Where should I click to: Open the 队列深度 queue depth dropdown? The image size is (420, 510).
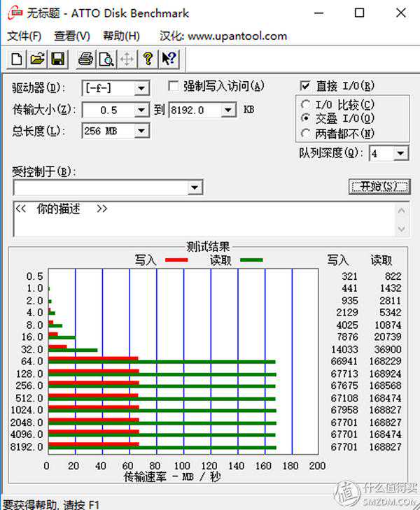pyautogui.click(x=400, y=154)
